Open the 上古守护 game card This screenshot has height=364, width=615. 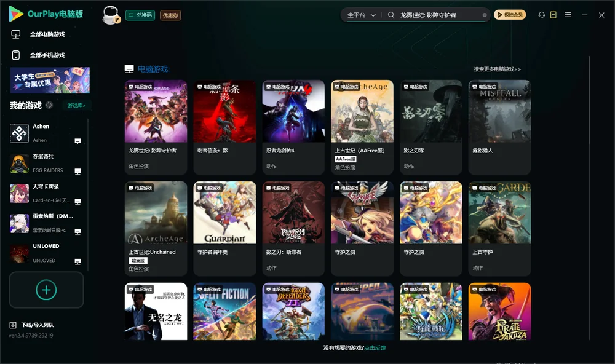499,229
